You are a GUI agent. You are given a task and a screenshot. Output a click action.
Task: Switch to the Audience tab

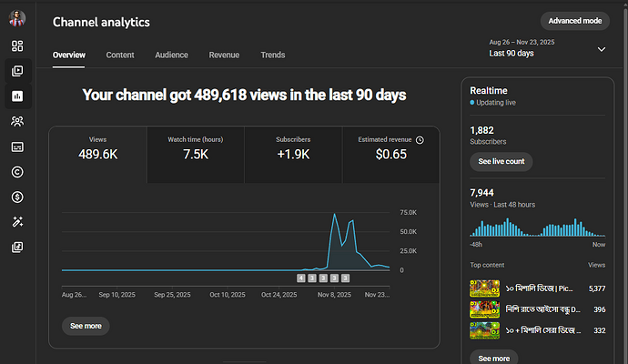(171, 56)
